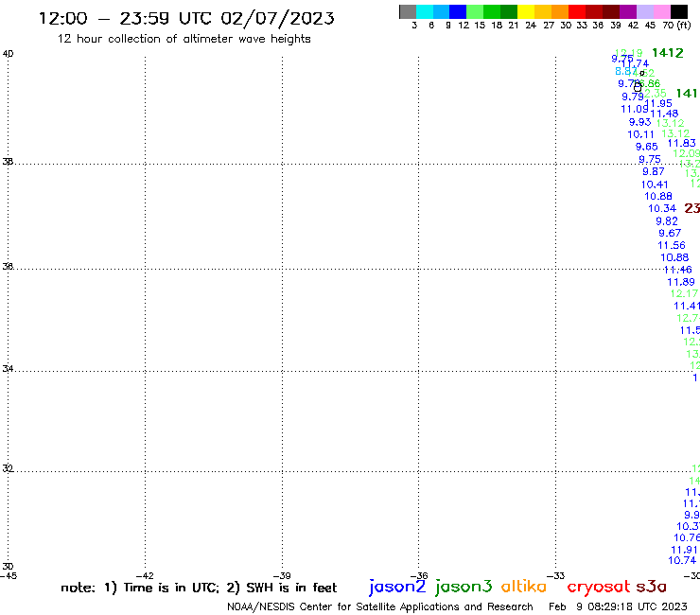Click the dark green 21 ft legend swatch
This screenshot has height=615, width=700.
tap(509, 12)
